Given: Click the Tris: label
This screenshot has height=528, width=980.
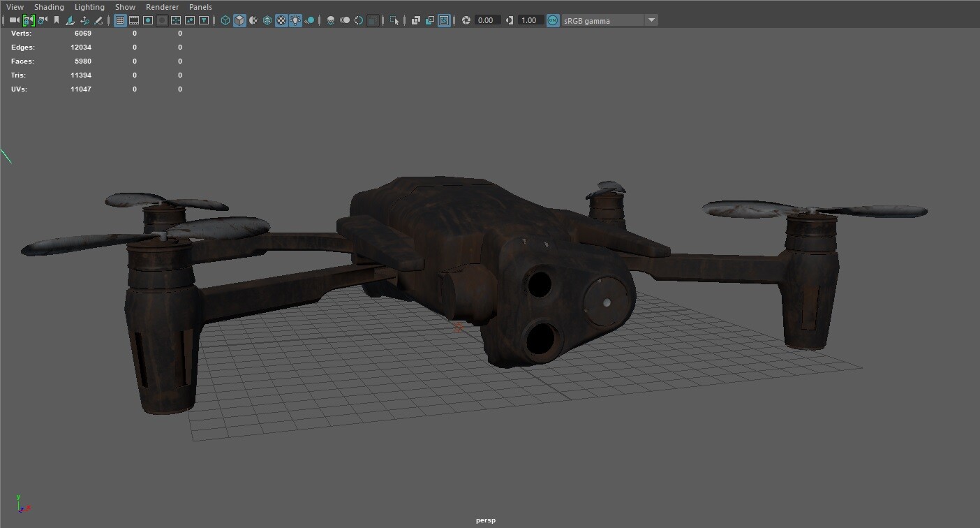Looking at the screenshot, I should [x=20, y=75].
